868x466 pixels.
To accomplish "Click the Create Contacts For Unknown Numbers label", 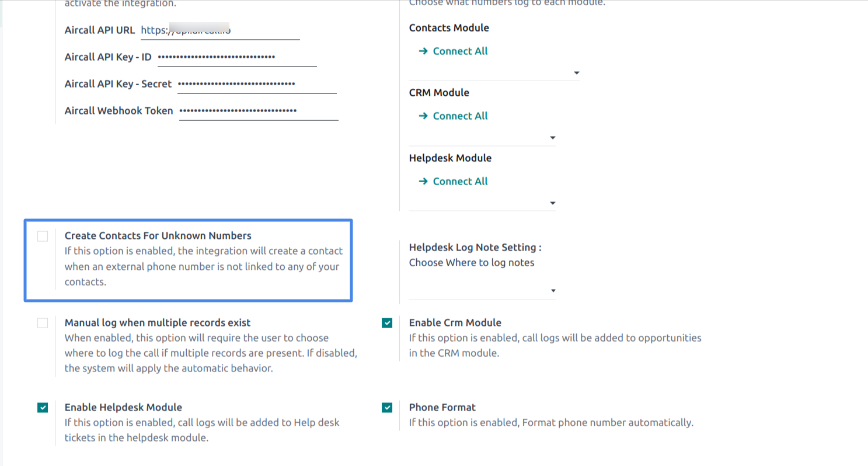I will click(158, 236).
